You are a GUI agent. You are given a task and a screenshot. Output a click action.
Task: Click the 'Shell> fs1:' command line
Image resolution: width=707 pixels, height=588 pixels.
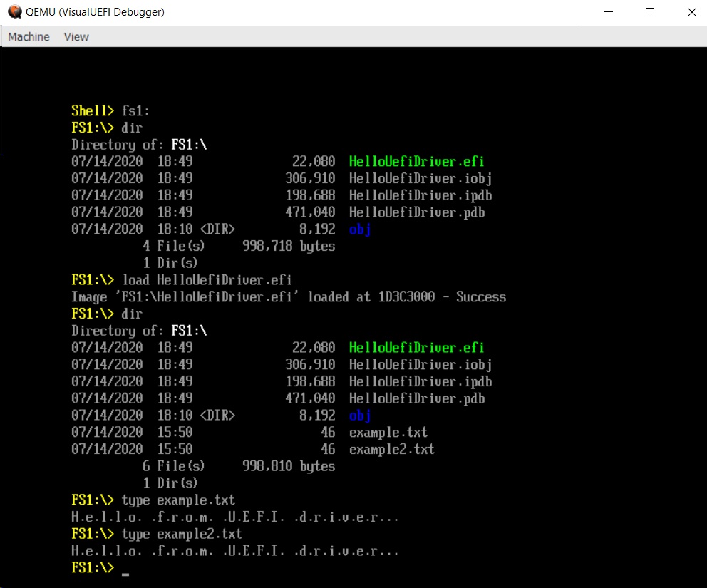110,110
